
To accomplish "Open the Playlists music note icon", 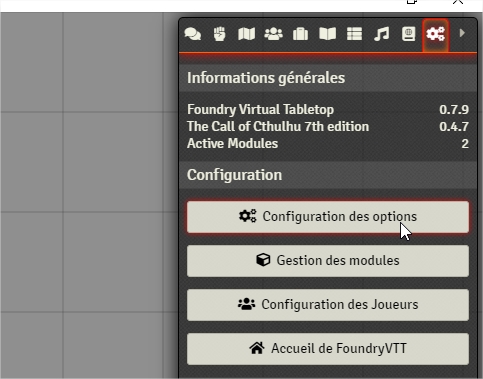I will (381, 34).
